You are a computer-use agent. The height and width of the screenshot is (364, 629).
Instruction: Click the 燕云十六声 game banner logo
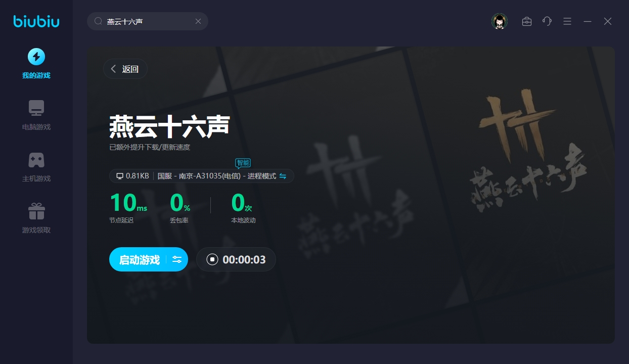coord(529,150)
